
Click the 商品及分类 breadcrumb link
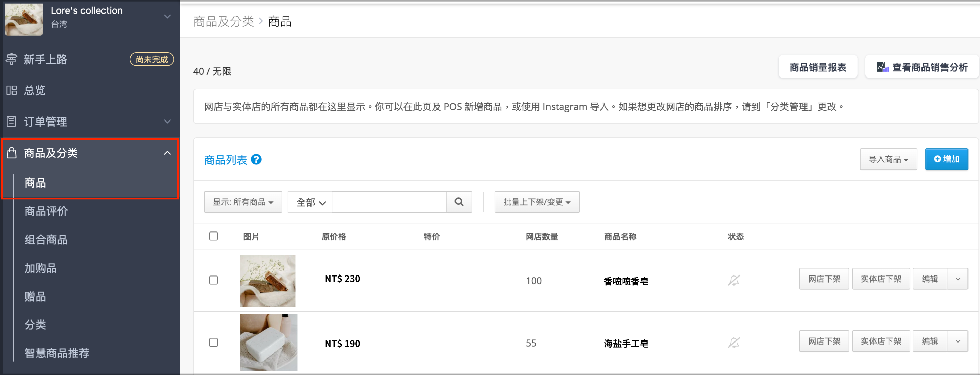[x=223, y=22]
